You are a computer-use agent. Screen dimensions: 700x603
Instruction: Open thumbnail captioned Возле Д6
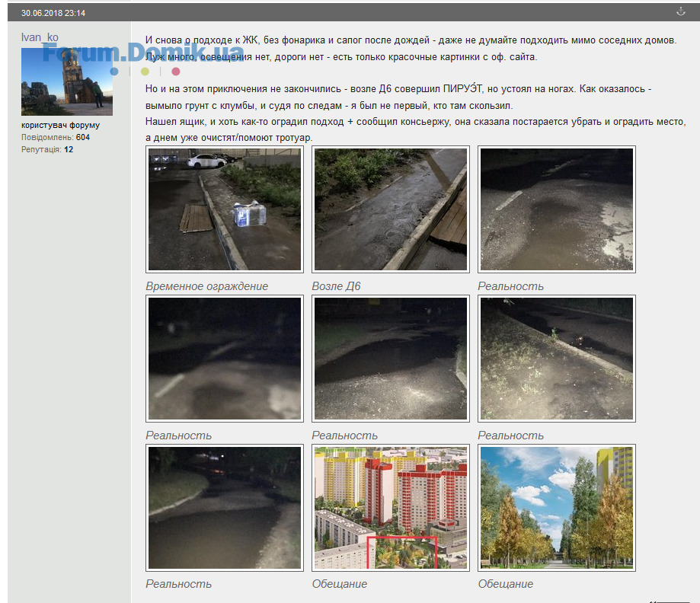point(391,209)
